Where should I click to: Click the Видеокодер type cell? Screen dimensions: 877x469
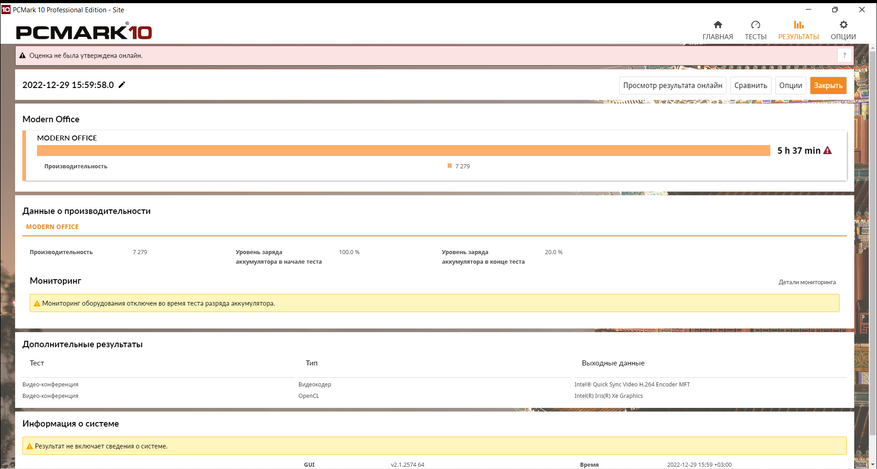(x=315, y=385)
